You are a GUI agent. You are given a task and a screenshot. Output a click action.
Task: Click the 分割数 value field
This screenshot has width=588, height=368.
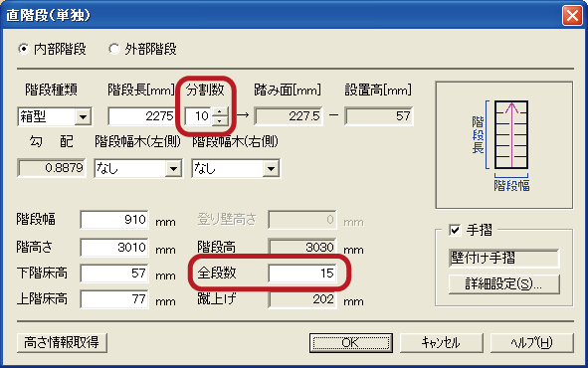198,116
